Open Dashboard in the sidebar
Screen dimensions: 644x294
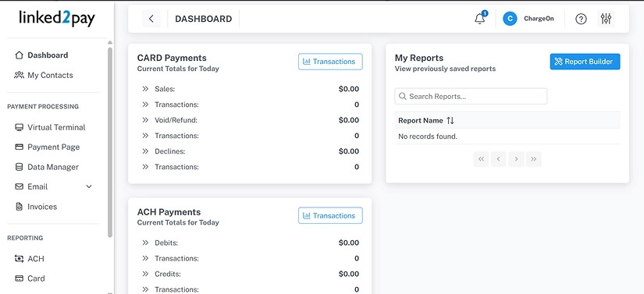(48, 55)
